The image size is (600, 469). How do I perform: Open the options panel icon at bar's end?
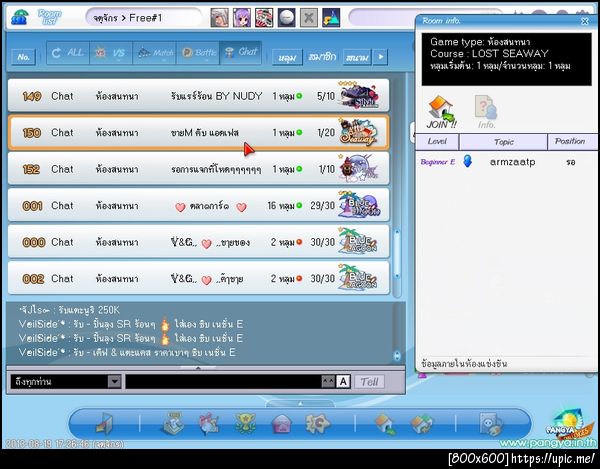(491, 424)
